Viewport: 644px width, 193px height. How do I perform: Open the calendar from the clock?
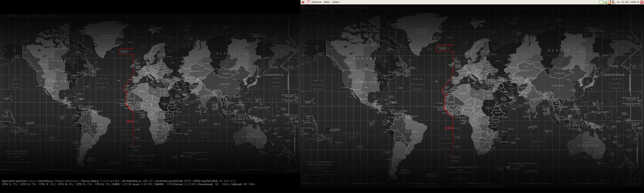point(628,2)
